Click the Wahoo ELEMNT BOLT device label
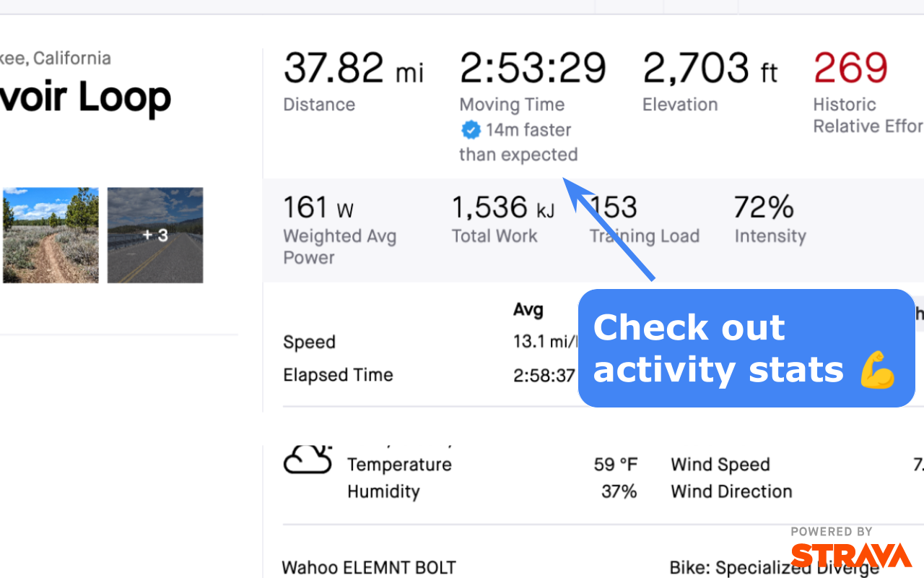The image size is (924, 578). [x=369, y=568]
